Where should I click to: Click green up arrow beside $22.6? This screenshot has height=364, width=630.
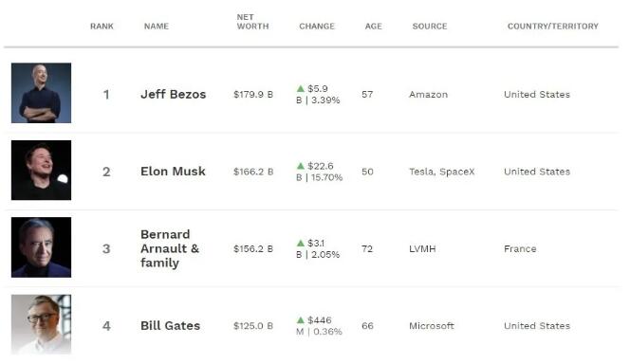(301, 166)
